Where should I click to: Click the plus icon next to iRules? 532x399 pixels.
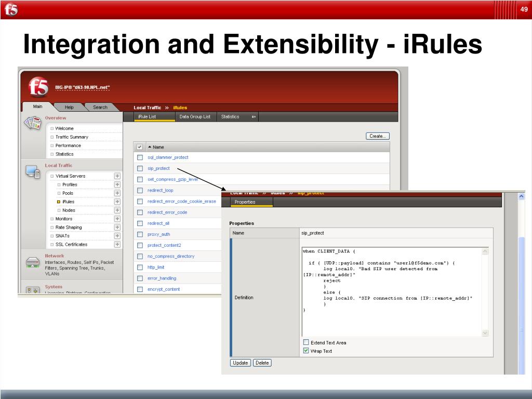click(117, 202)
